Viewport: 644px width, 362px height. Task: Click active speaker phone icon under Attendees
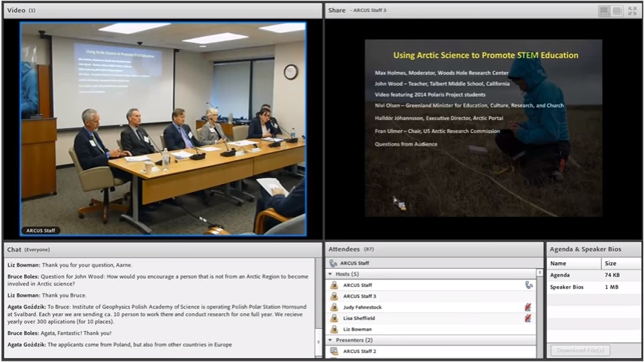(x=333, y=263)
